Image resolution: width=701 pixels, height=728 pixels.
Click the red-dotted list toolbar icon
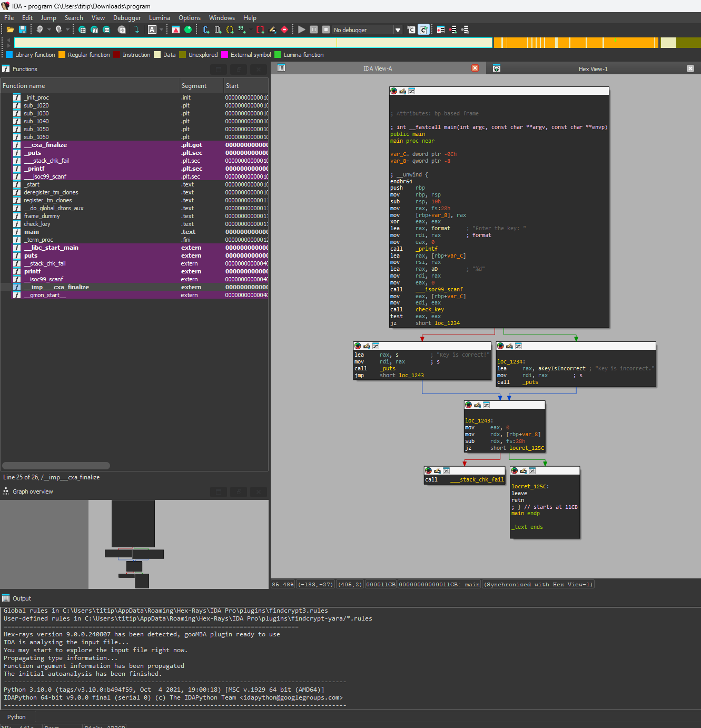click(441, 29)
